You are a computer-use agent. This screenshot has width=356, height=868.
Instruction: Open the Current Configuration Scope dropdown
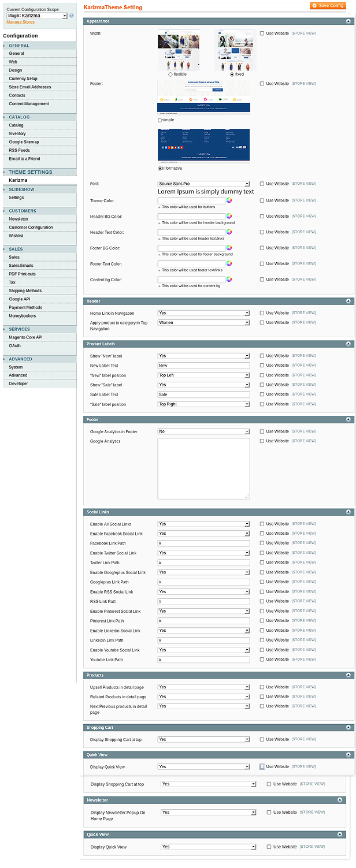click(x=37, y=16)
